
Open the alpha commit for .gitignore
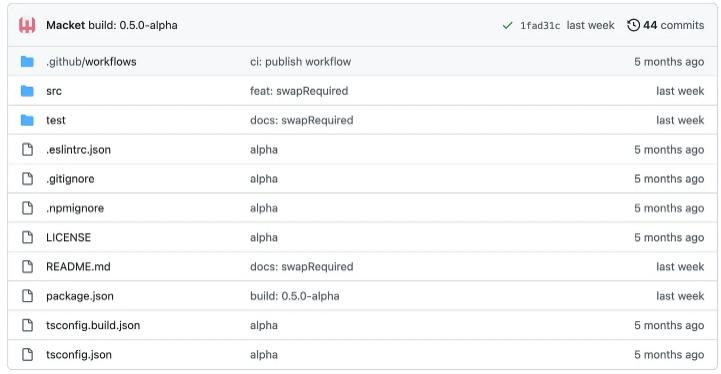click(x=264, y=179)
